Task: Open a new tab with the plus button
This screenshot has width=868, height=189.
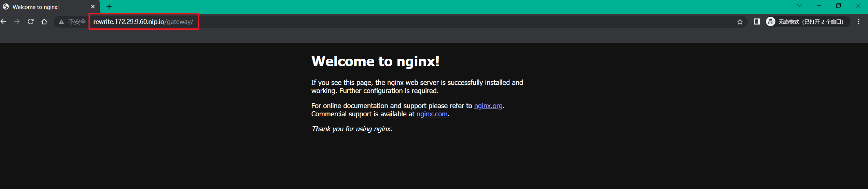Action: pos(109,7)
